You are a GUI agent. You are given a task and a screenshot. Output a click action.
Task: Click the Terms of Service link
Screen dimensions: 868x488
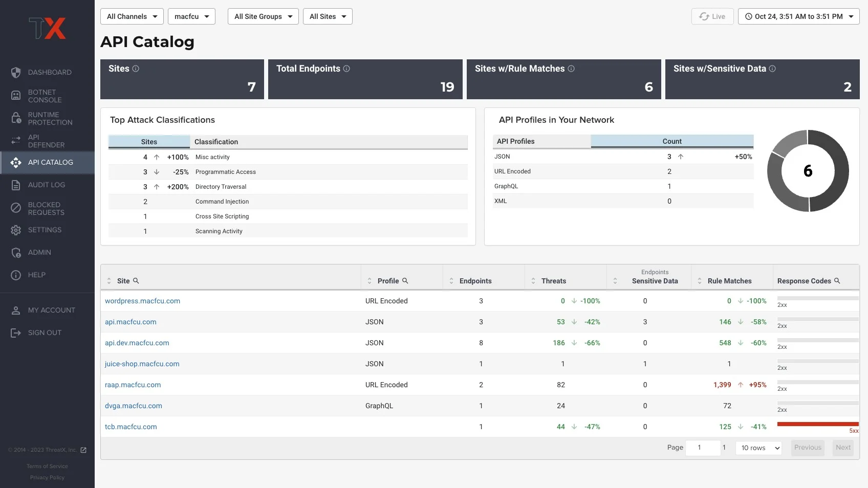click(47, 467)
